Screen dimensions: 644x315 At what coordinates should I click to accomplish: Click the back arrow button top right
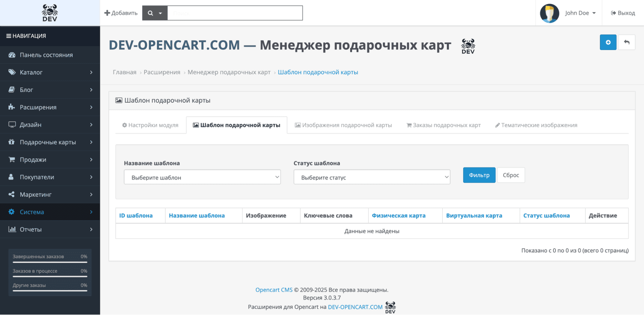point(627,42)
